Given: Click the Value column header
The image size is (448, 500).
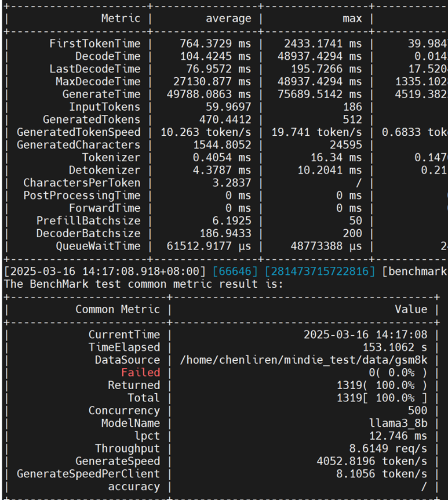Looking at the screenshot, I should (411, 309).
